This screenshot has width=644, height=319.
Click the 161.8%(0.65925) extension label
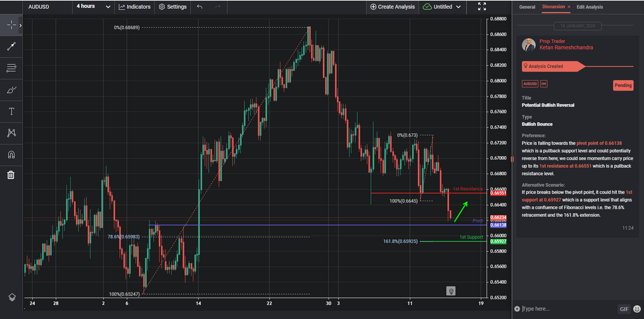[x=400, y=241]
